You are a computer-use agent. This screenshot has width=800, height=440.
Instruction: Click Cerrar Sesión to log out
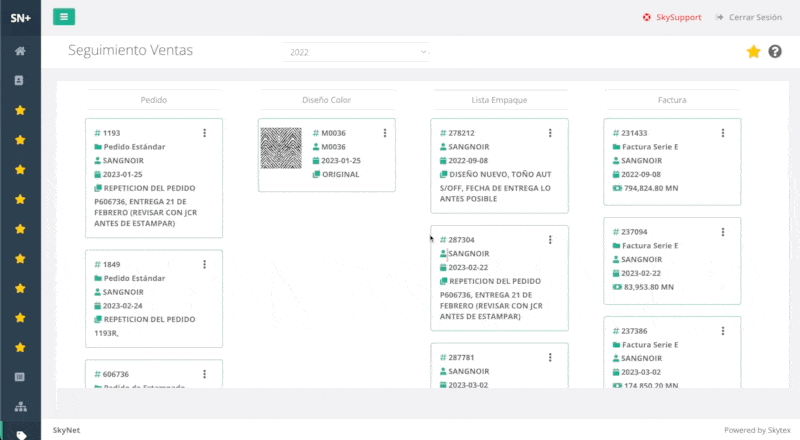coord(749,17)
